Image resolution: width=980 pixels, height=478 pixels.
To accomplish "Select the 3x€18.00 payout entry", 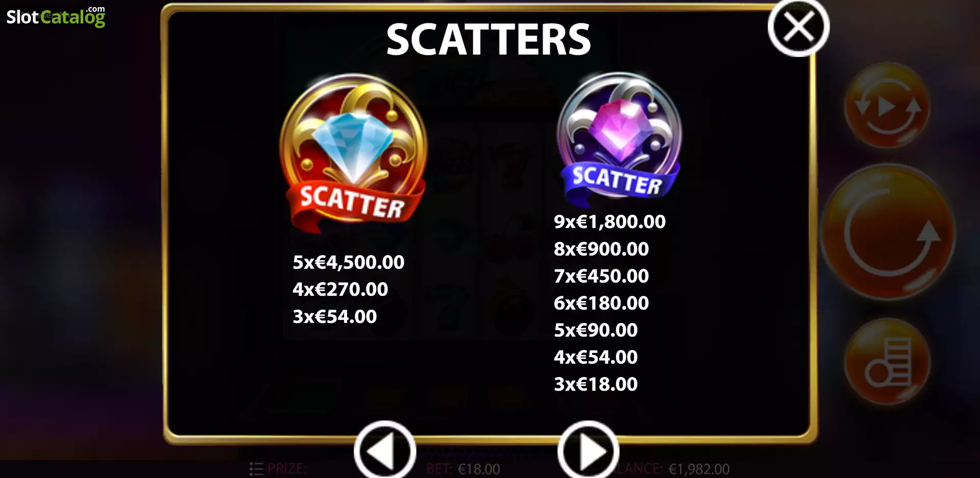I will pos(596,384).
